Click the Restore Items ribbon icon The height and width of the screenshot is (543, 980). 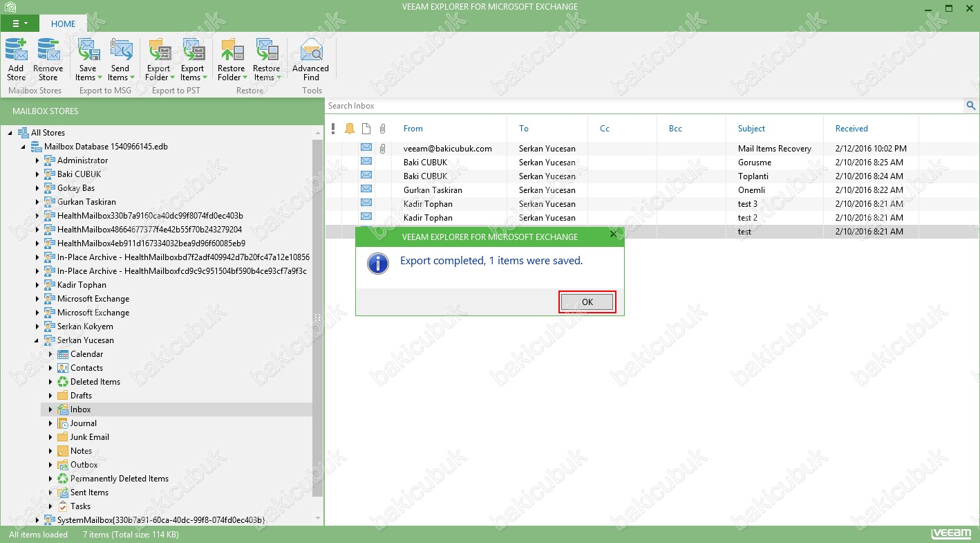point(267,50)
